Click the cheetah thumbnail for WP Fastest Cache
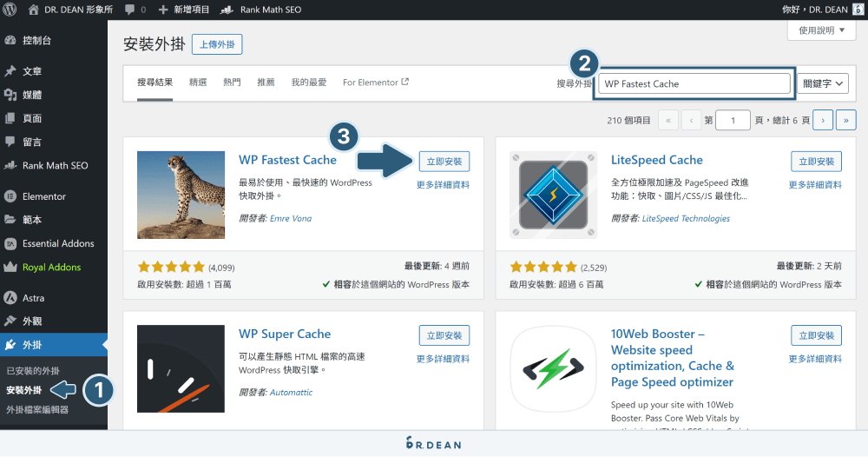This screenshot has width=868, height=457. click(x=181, y=195)
